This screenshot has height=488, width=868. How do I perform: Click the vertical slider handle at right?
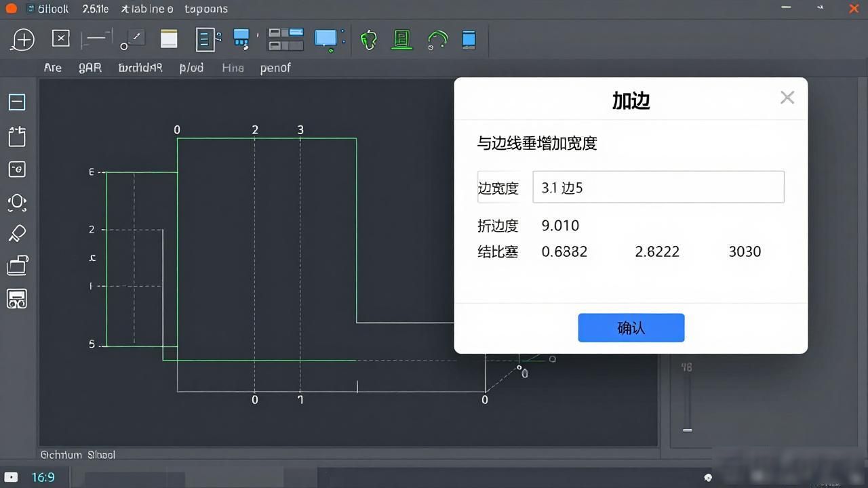pos(688,430)
